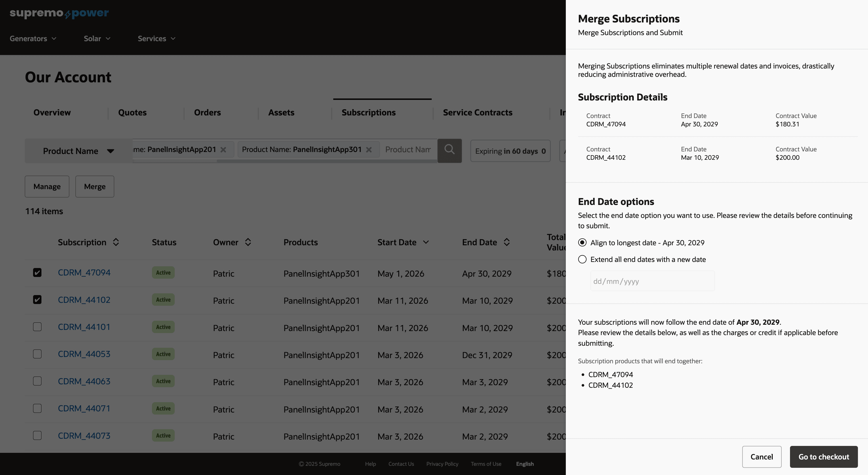Sort by Owner column arrows
Screen dimensions: 868x475
coord(248,242)
